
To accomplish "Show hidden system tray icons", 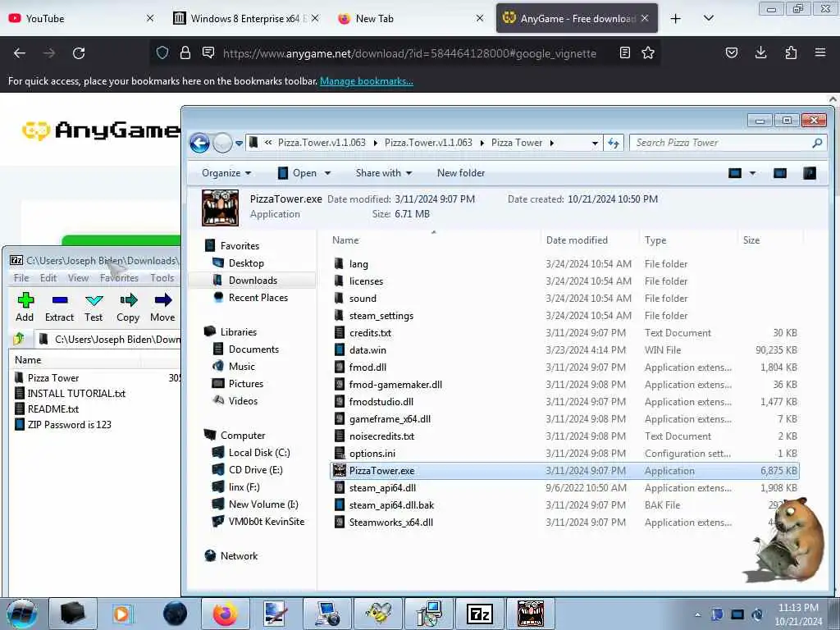I will [697, 614].
